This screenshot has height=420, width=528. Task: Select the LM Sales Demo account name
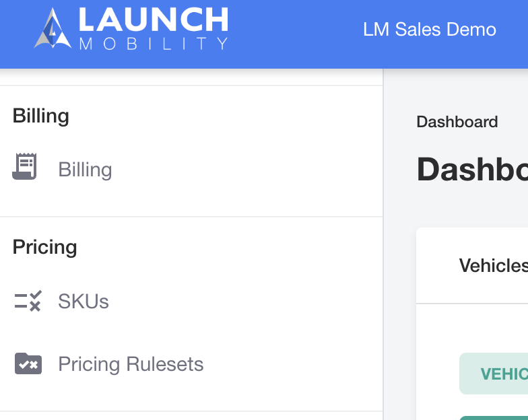(430, 30)
